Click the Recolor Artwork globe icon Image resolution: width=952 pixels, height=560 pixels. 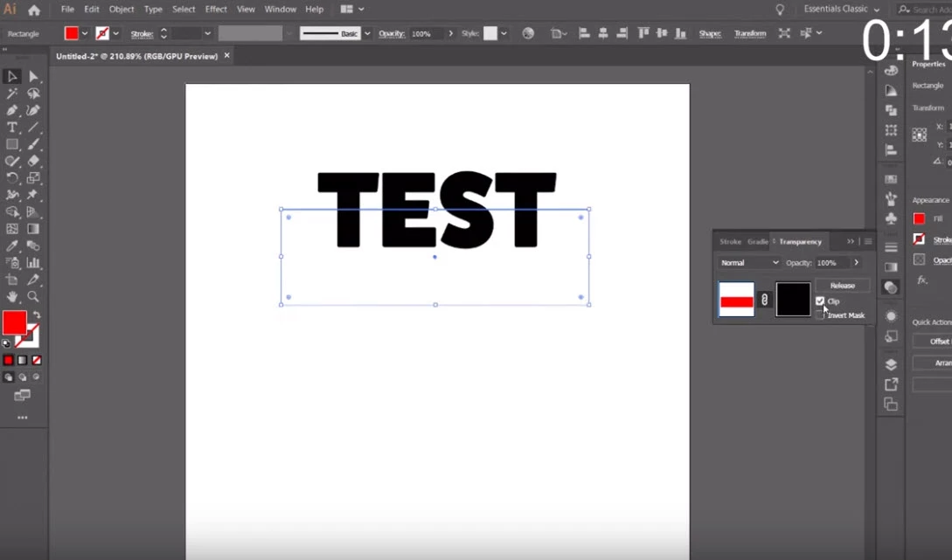pyautogui.click(x=528, y=33)
